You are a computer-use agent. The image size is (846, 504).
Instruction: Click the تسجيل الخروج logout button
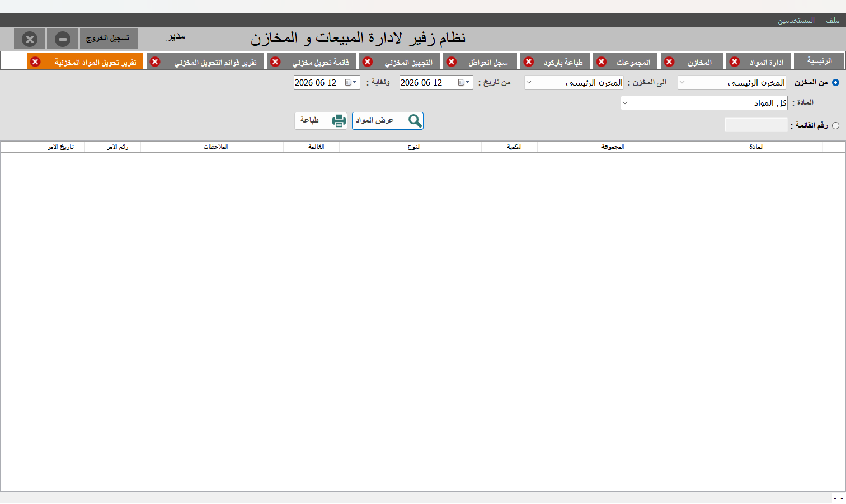109,39
